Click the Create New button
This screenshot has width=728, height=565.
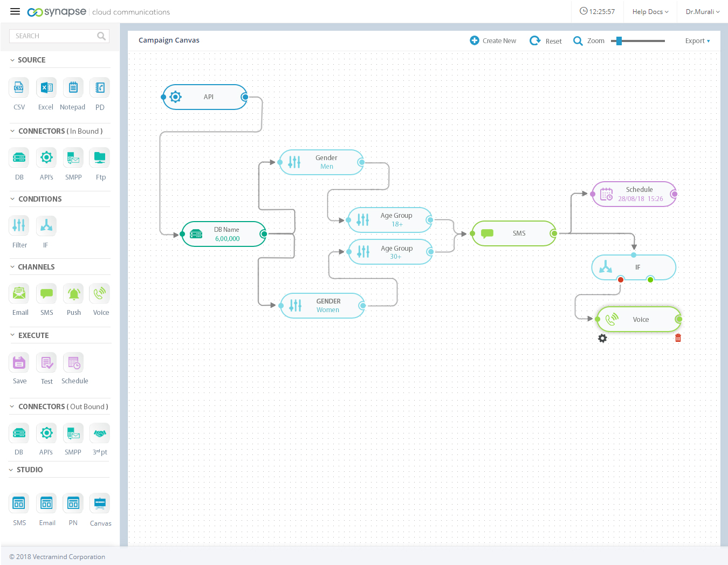[493, 41]
